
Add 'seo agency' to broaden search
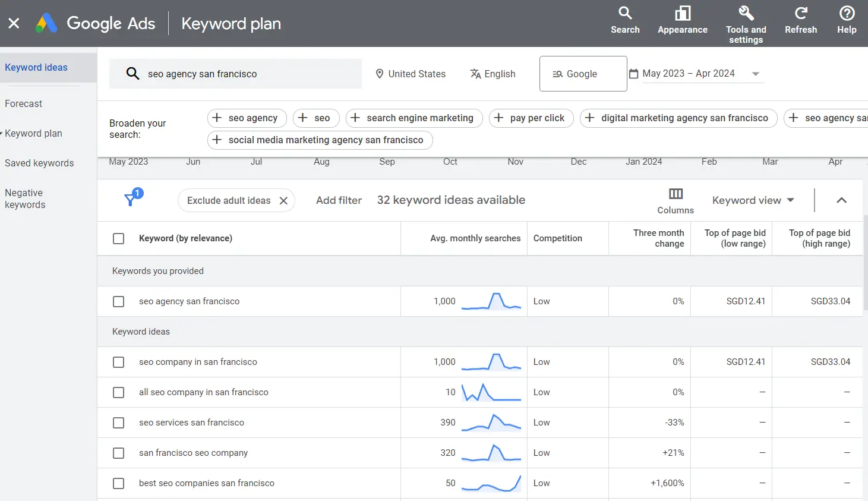pyautogui.click(x=247, y=118)
